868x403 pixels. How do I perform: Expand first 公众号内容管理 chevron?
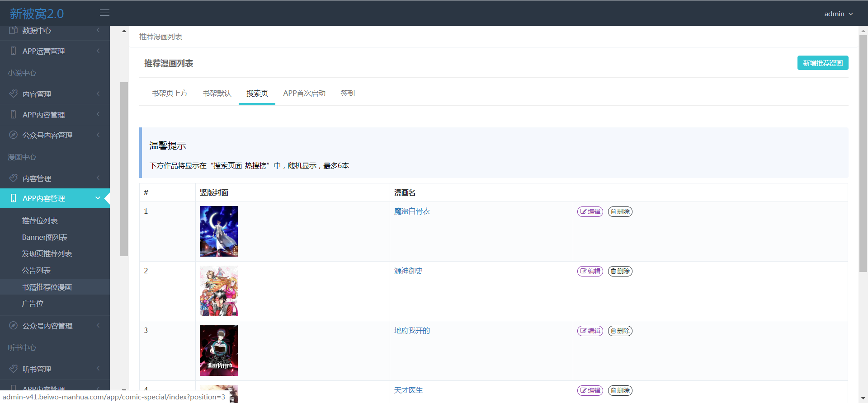[x=98, y=135]
